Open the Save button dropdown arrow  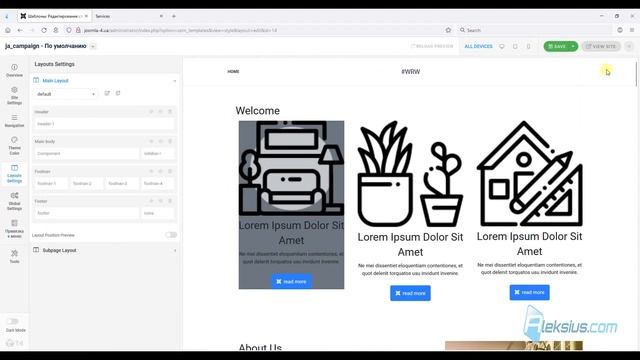click(x=573, y=47)
